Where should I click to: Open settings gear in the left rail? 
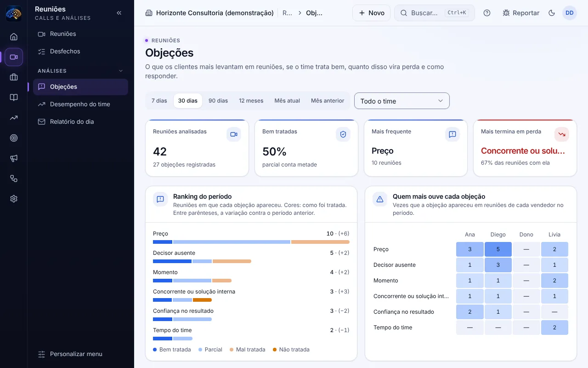pyautogui.click(x=14, y=199)
